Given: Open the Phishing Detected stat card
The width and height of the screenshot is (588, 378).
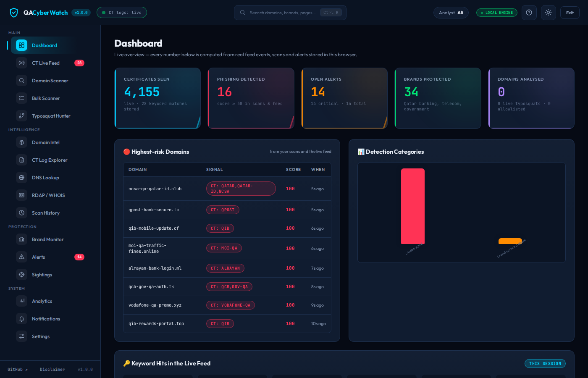Looking at the screenshot, I should pyautogui.click(x=251, y=98).
